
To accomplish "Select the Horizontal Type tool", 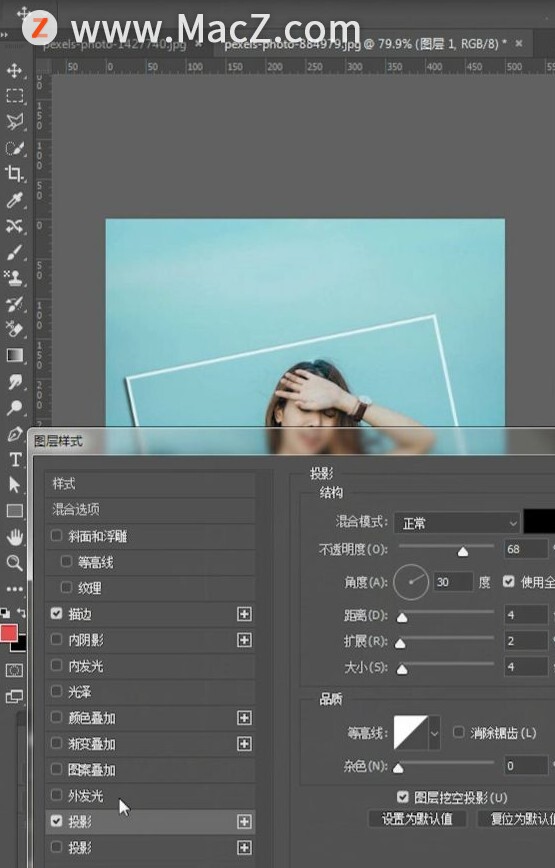I will click(14, 459).
